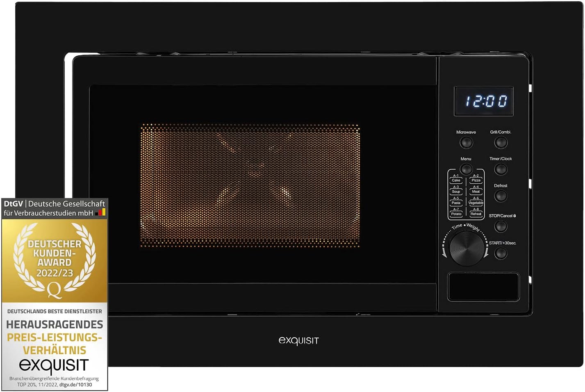The height and width of the screenshot is (392, 585).
Task: Push the door-open panel below the knob
Action: tap(483, 287)
